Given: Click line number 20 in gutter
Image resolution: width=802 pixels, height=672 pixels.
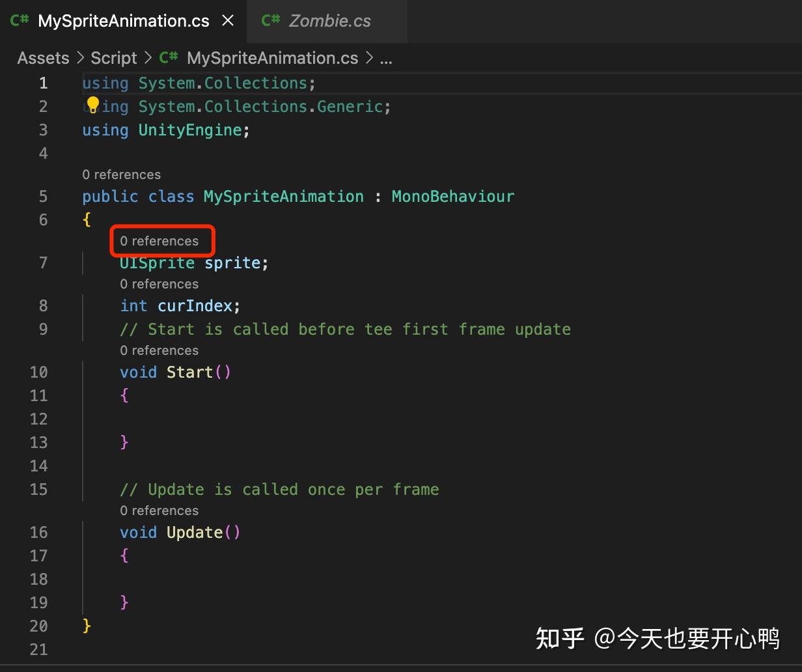Looking at the screenshot, I should point(38,626).
